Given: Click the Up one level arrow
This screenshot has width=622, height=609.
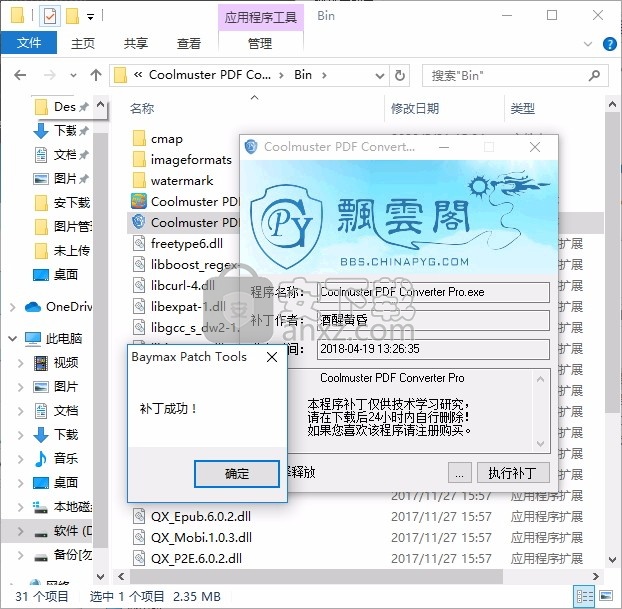Looking at the screenshot, I should (x=96, y=75).
